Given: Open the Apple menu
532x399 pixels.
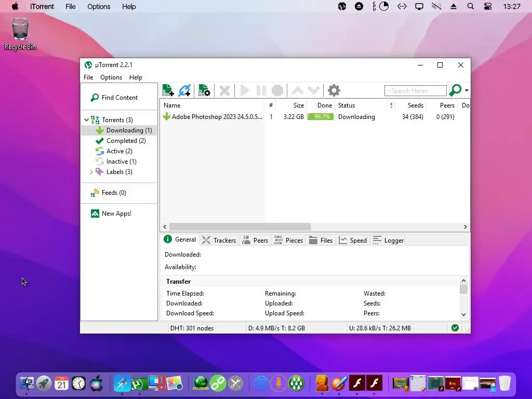Looking at the screenshot, I should point(15,6).
